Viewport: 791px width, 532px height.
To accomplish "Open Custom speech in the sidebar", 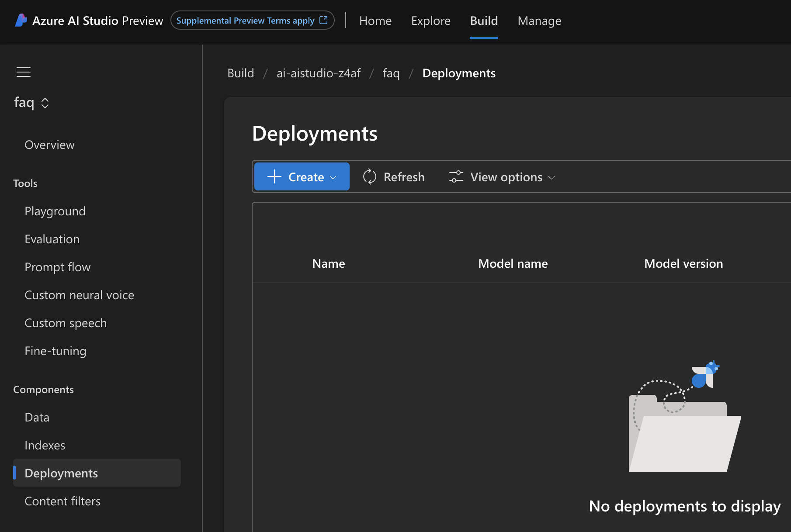I will pyautogui.click(x=66, y=323).
